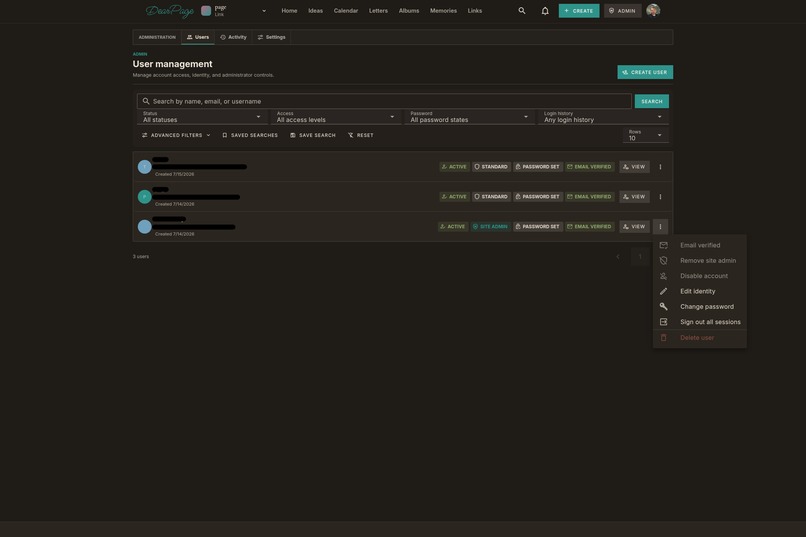Open the Login history dropdown

pyautogui.click(x=603, y=117)
